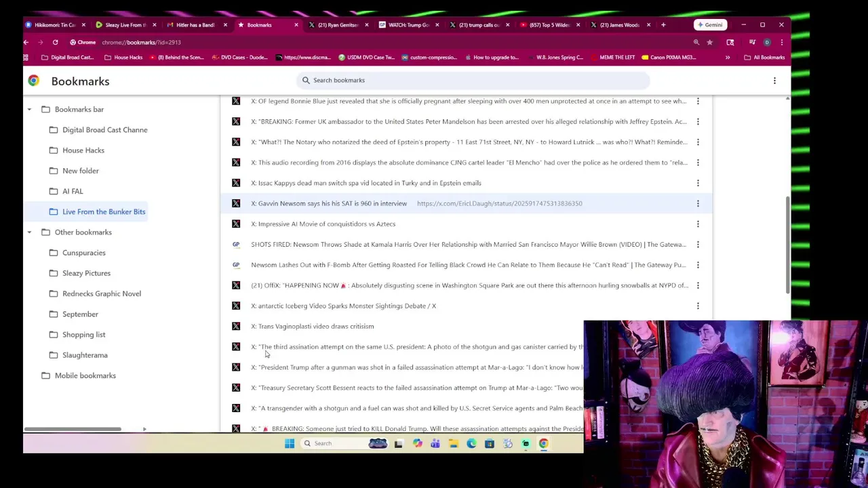Viewport: 868px width, 488px height.
Task: Click the zoom magnifier in address bar
Action: tap(696, 42)
